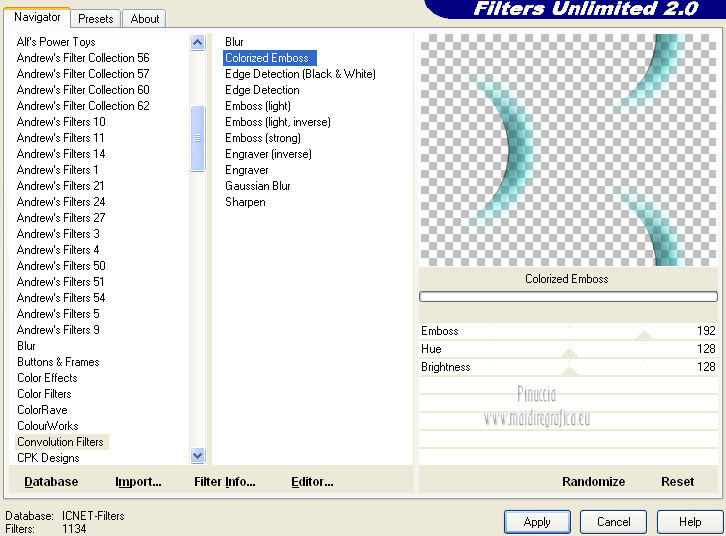Select Alf's Power Toys category
This screenshot has width=726, height=536.
[x=56, y=42]
